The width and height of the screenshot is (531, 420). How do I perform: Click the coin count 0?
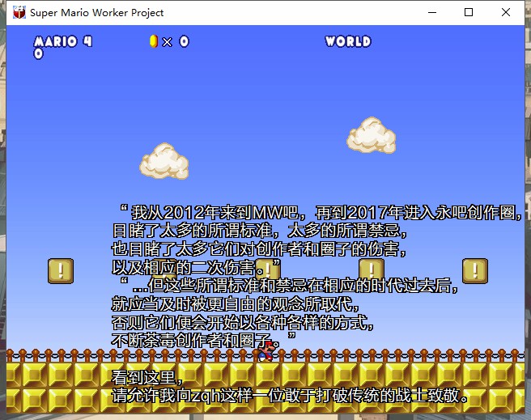(185, 41)
